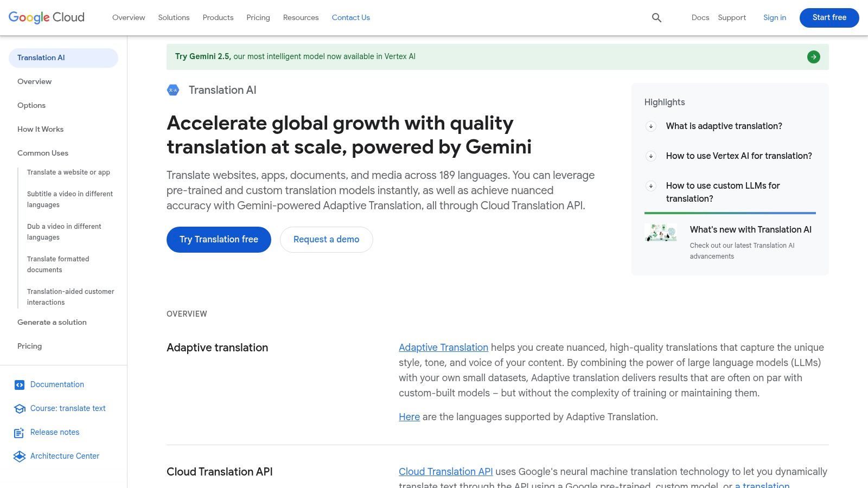The image size is (868, 488).
Task: Open the Overview top navigation menu
Action: point(129,17)
